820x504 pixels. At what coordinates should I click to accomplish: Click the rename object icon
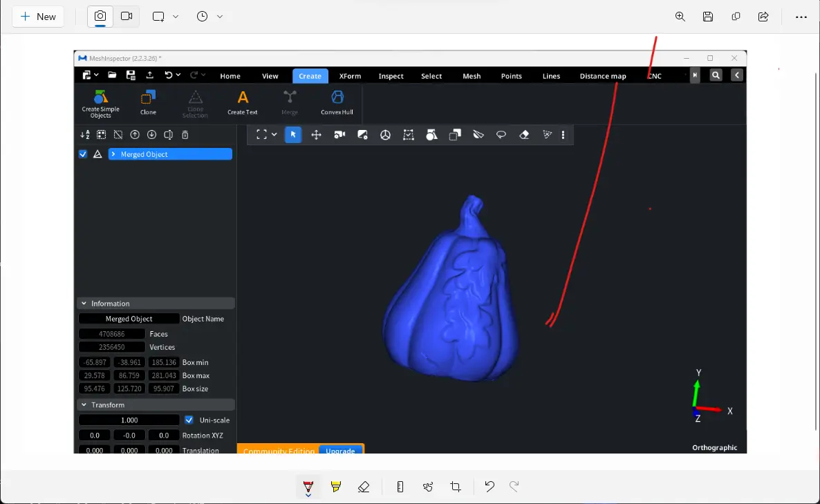point(169,135)
